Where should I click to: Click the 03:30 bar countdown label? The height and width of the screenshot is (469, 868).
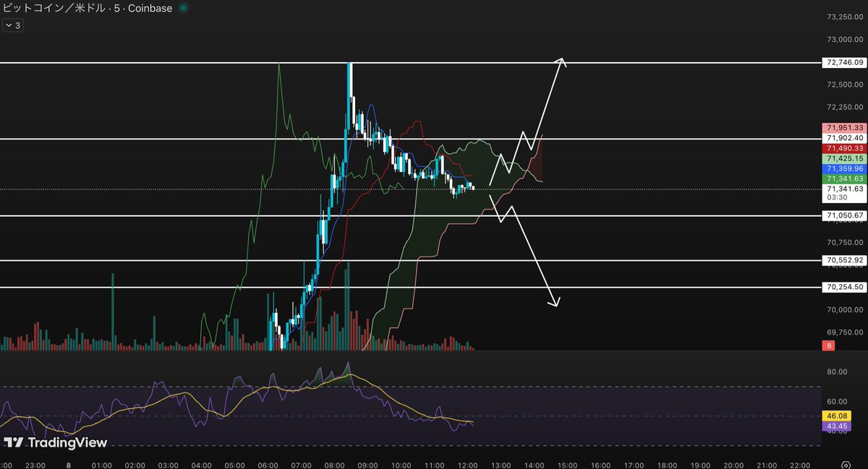838,197
